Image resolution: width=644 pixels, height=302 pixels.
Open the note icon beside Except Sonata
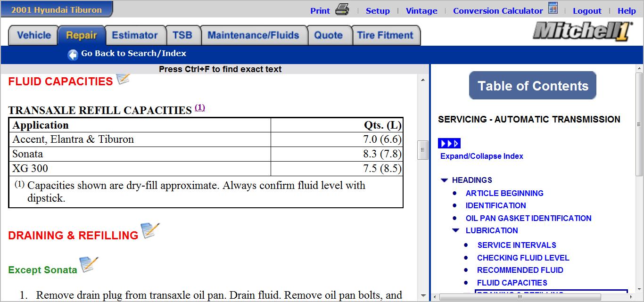[89, 264]
